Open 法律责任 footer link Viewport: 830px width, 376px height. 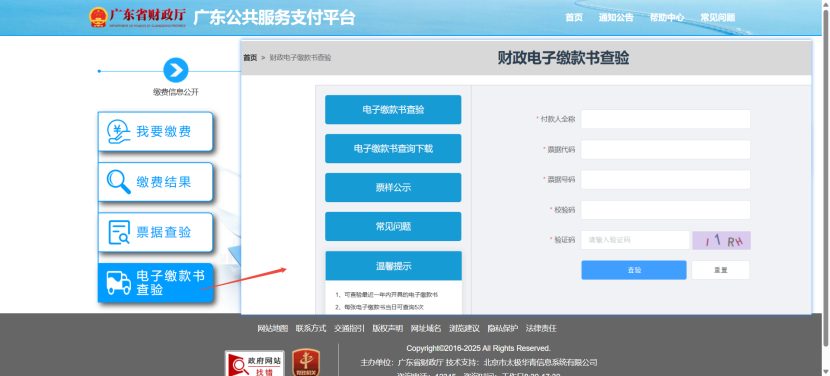[541, 328]
